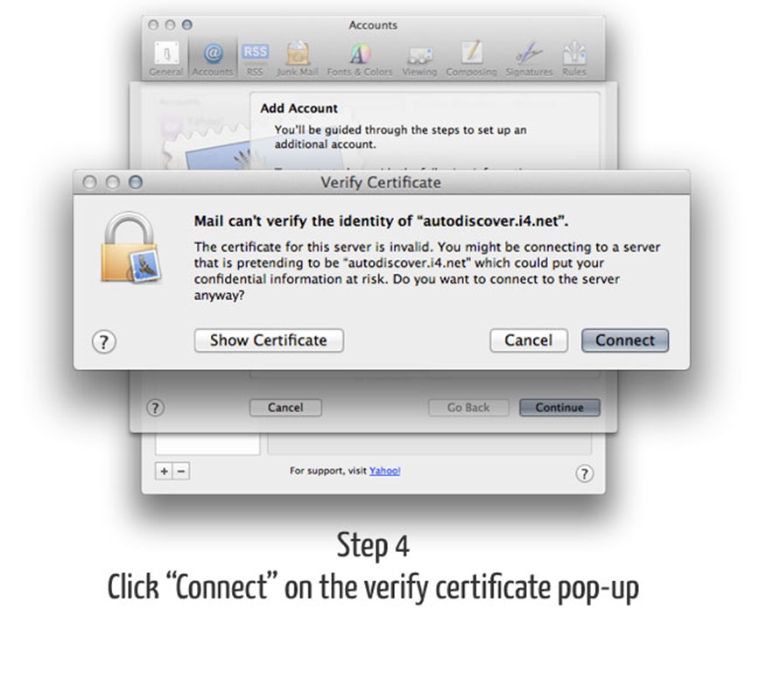Open Composing preferences
The width and height of the screenshot is (759, 700).
pos(472,59)
